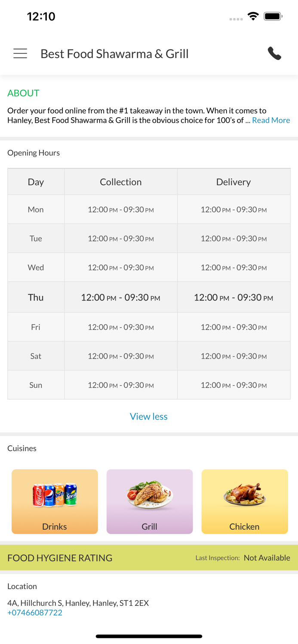Image resolution: width=298 pixels, height=644 pixels.
Task: Tap the phone call icon
Action: [274, 54]
